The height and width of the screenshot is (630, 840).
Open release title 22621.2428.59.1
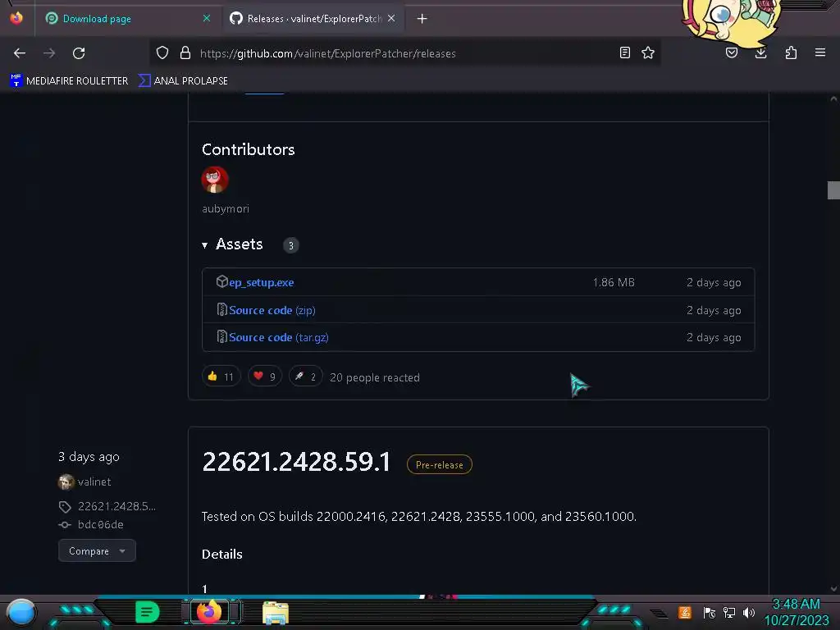pos(296,462)
